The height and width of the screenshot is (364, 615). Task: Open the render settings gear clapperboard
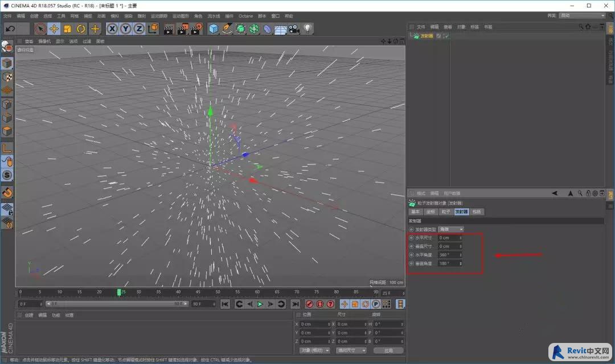click(x=196, y=28)
